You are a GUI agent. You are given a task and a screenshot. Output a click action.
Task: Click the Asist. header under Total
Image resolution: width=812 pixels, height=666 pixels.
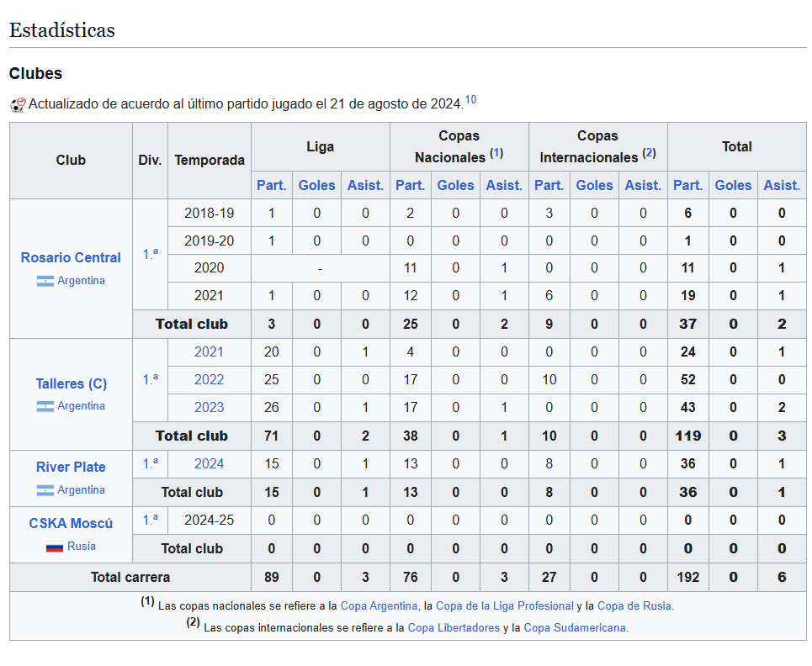pyautogui.click(x=782, y=185)
